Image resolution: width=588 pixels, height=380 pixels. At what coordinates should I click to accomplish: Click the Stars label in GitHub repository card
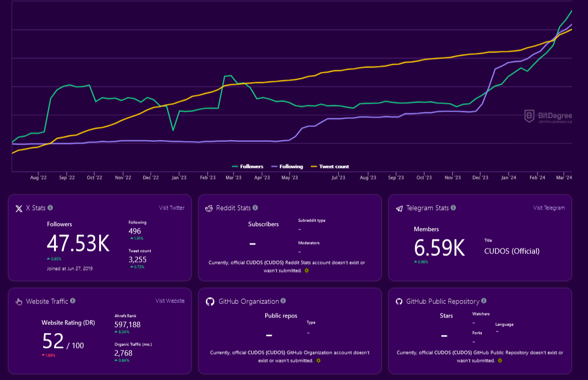tap(446, 315)
